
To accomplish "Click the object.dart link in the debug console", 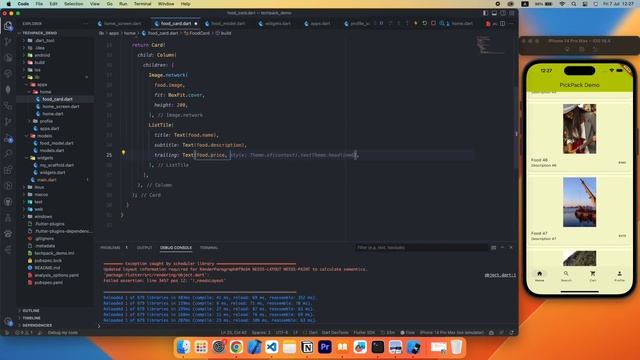I will [500, 276].
